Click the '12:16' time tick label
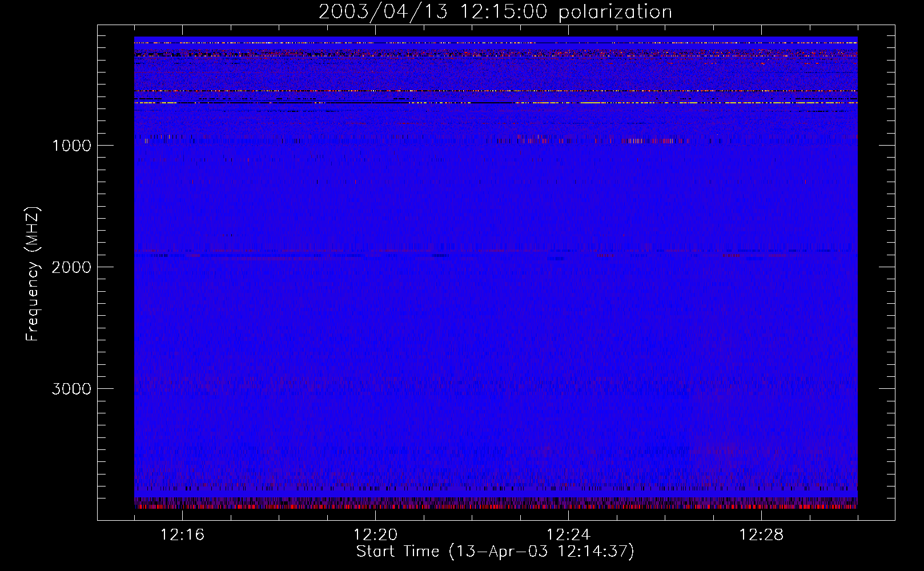 click(x=182, y=535)
